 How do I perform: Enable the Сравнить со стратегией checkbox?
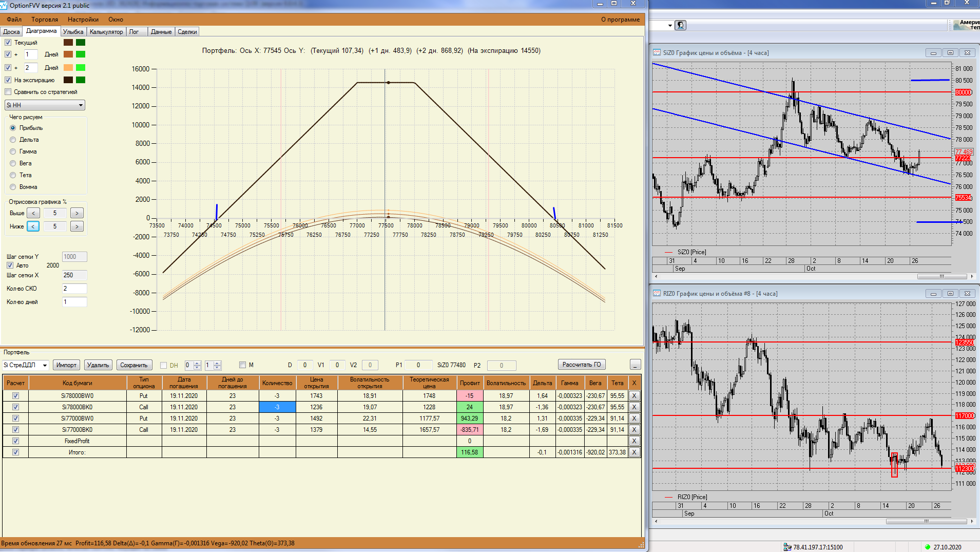[8, 92]
